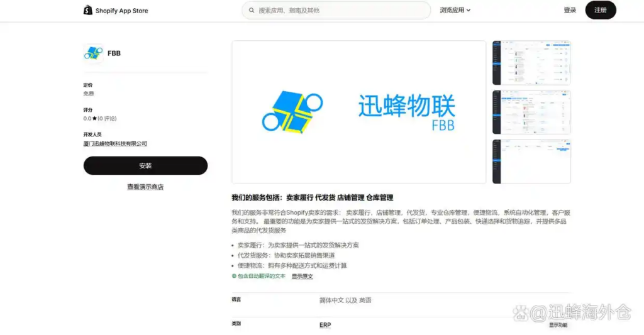Click the 显示功能 show features link

tap(558, 325)
